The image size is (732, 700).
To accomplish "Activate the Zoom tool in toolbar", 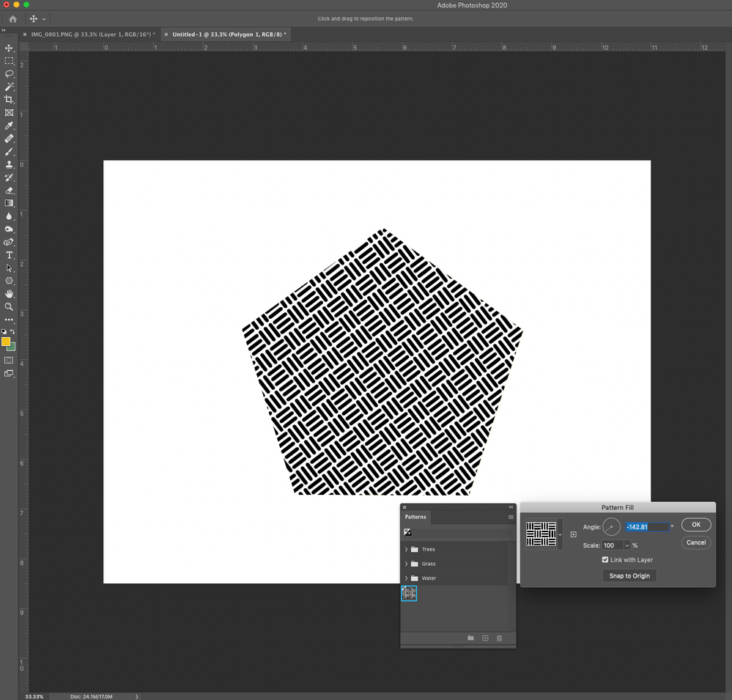I will [9, 307].
